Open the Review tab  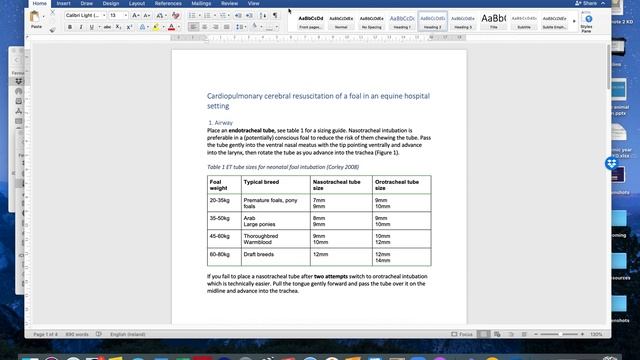[229, 3]
